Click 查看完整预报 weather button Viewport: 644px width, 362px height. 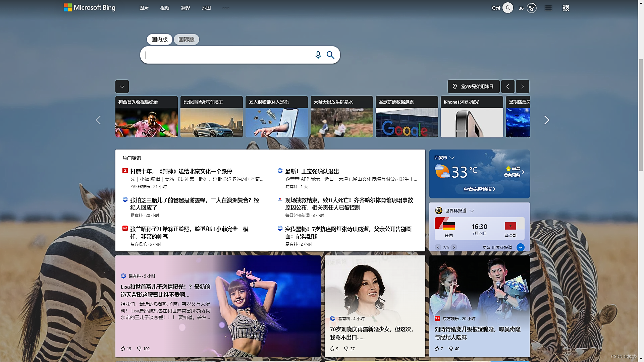point(479,189)
